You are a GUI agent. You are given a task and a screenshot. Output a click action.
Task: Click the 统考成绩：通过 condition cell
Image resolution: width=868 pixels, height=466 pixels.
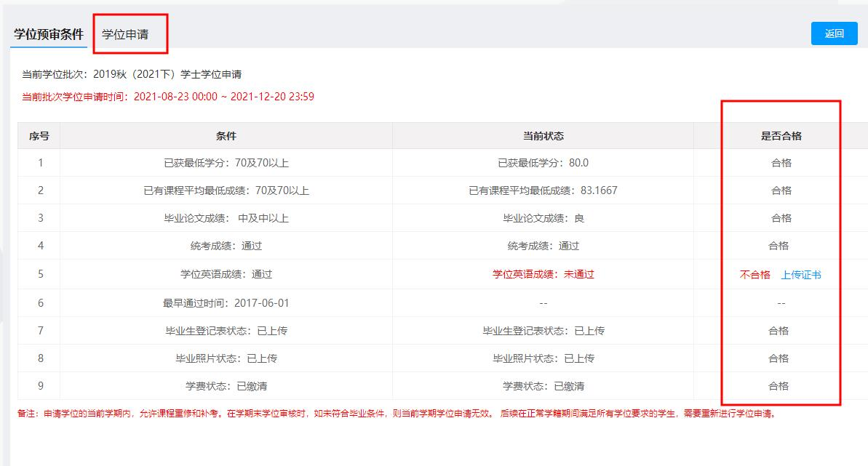(226, 246)
